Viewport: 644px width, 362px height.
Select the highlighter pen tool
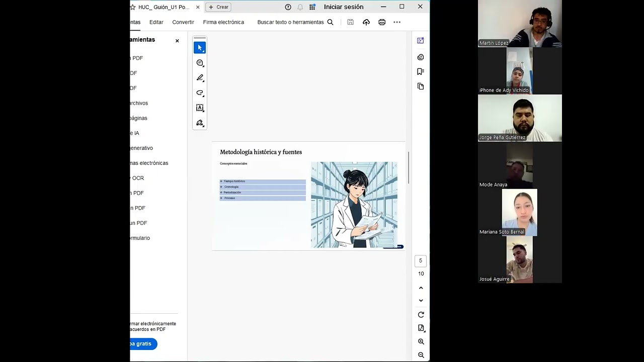pyautogui.click(x=200, y=78)
